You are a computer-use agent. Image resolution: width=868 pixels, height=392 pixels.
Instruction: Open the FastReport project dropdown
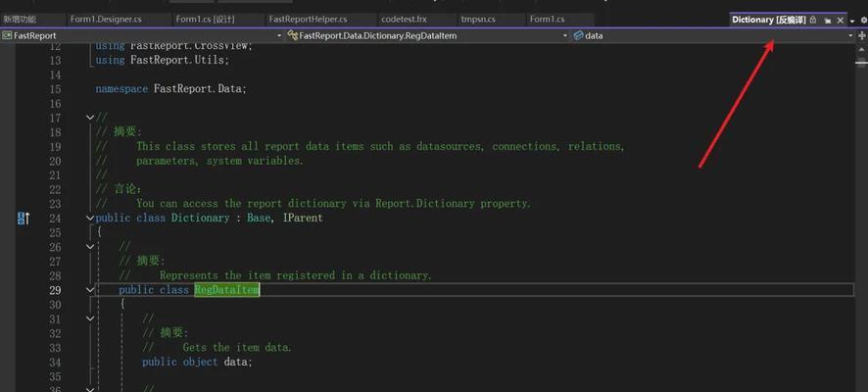279,35
